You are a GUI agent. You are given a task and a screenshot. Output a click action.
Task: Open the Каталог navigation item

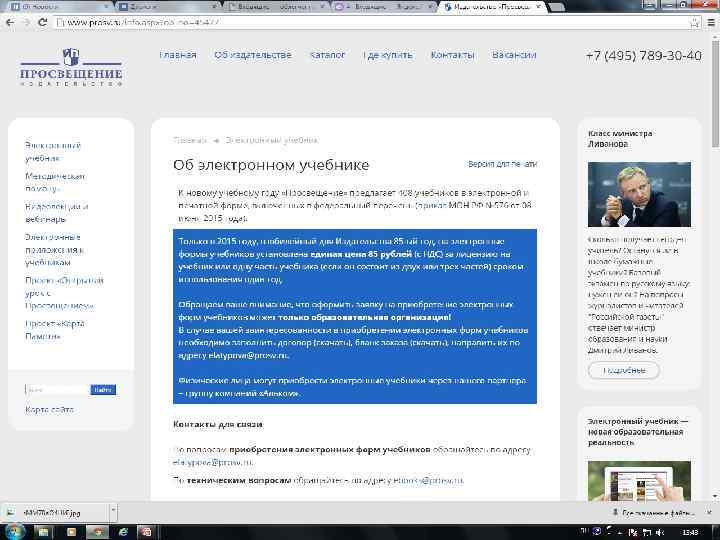point(327,55)
